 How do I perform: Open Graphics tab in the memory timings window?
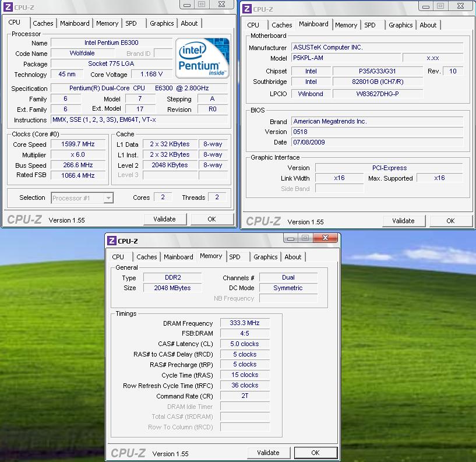click(266, 257)
